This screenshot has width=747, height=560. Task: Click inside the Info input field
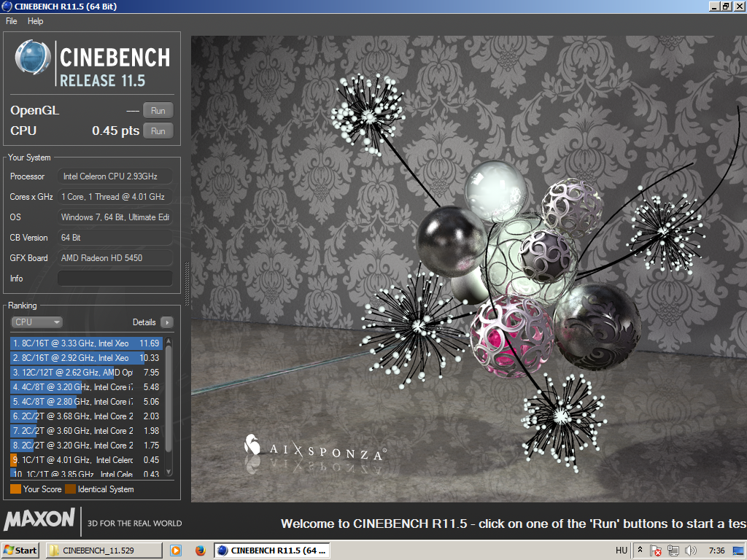tap(115, 278)
